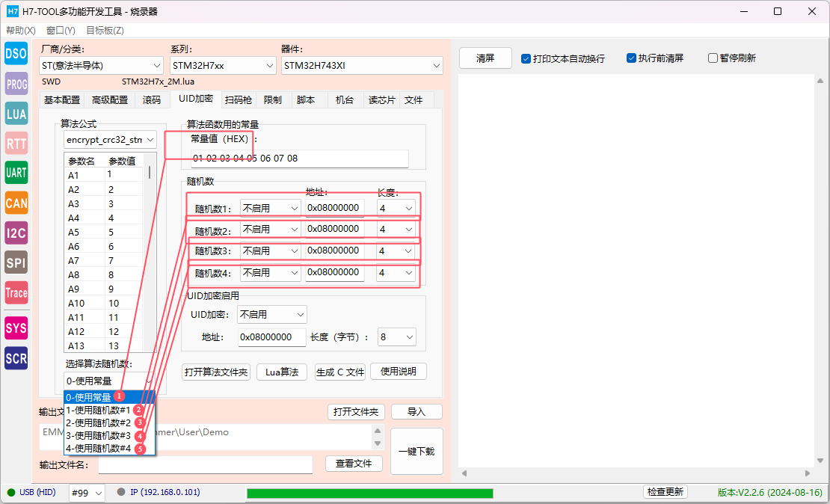Open the UART serial module
This screenshot has height=504, width=830.
click(x=16, y=173)
